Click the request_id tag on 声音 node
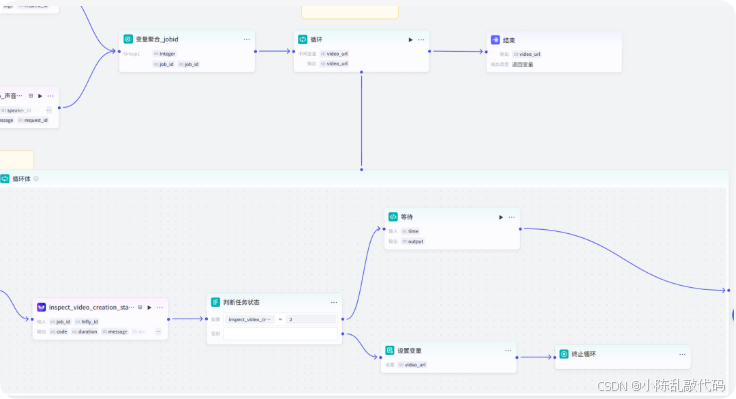The image size is (736, 399). pyautogui.click(x=33, y=121)
